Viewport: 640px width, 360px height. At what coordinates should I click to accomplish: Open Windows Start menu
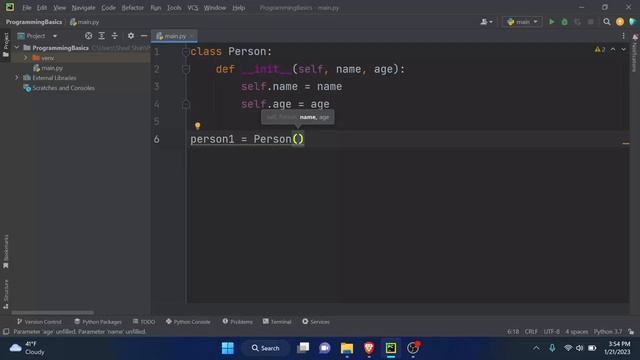click(x=227, y=348)
